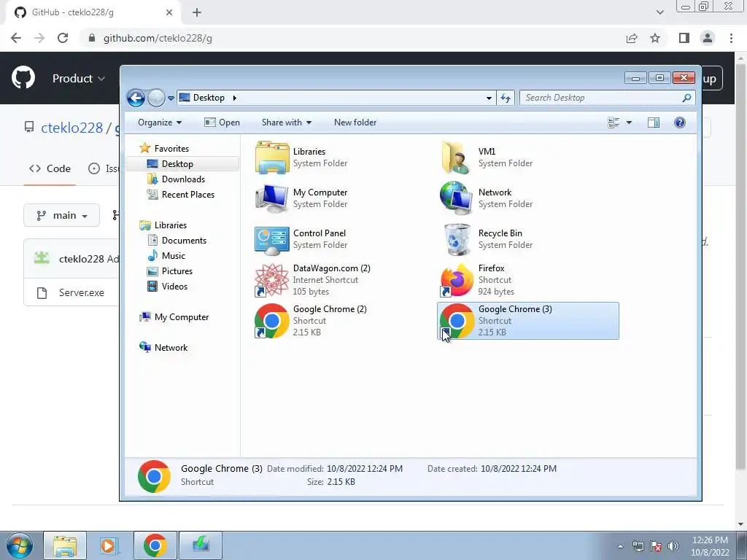747x560 pixels.
Task: Select the VM1 user folder icon
Action: tap(457, 157)
